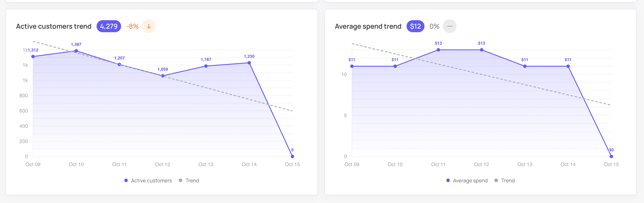
Task: Click the -8% change indicator text
Action: [x=132, y=26]
